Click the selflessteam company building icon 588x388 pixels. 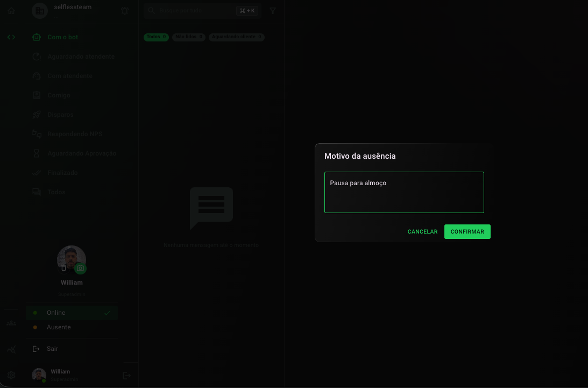coord(40,11)
